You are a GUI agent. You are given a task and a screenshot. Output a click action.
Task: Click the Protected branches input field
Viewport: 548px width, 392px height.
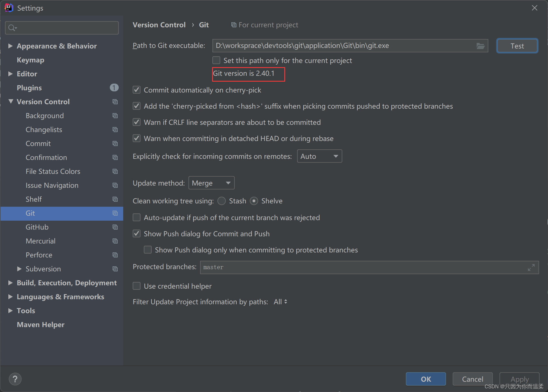[x=362, y=267]
